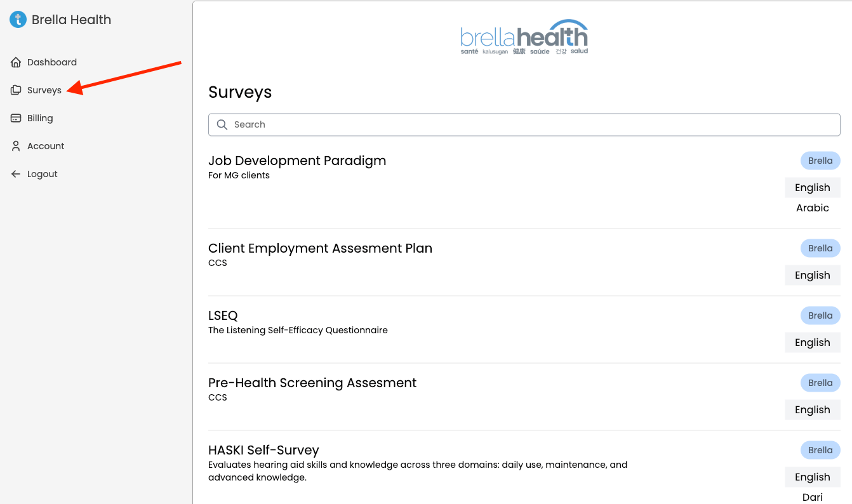Click the Account person icon

pos(16,146)
